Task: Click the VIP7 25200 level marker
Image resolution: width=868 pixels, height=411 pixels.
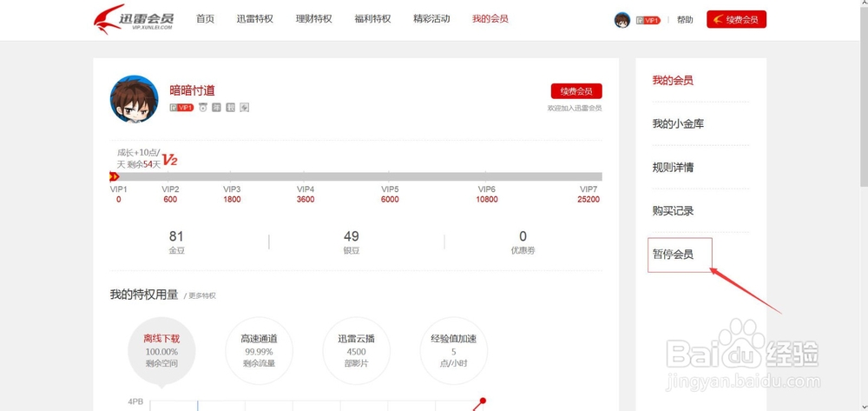Action: (589, 195)
